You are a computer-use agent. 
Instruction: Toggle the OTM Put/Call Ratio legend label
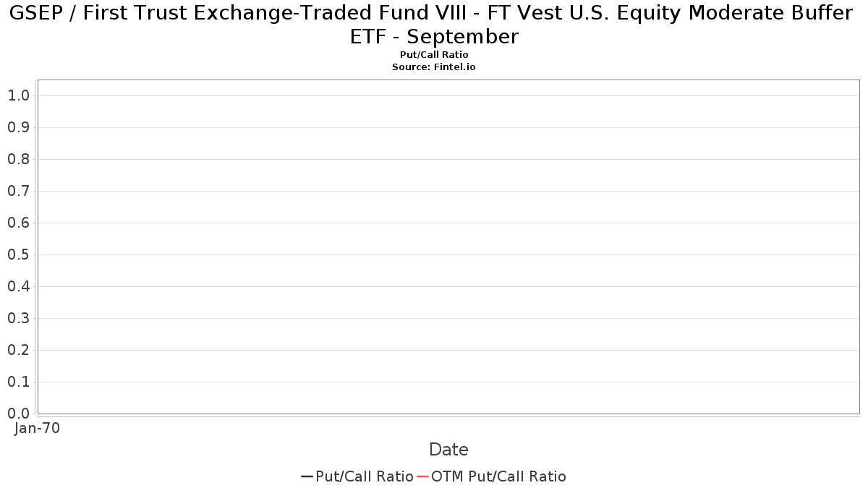(499, 476)
